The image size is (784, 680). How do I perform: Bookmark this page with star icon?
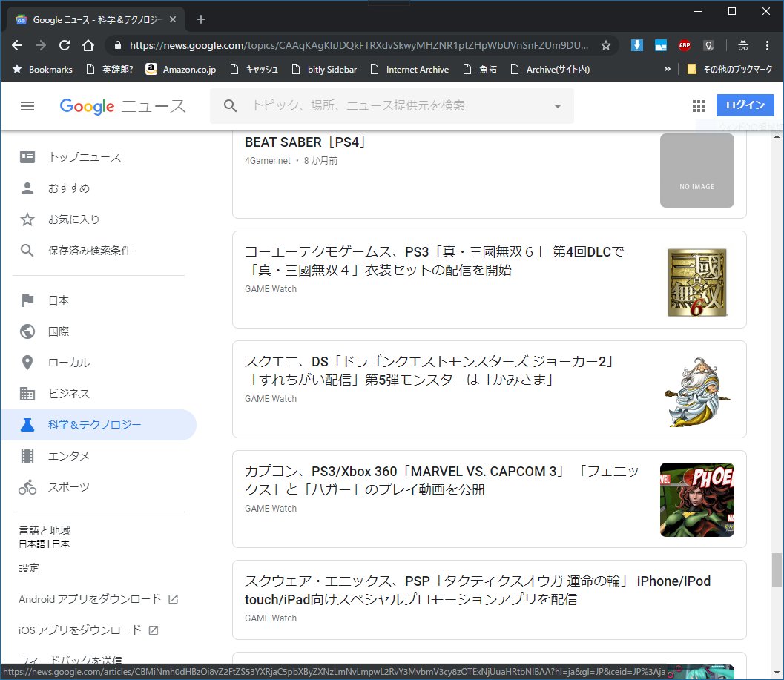tap(606, 45)
